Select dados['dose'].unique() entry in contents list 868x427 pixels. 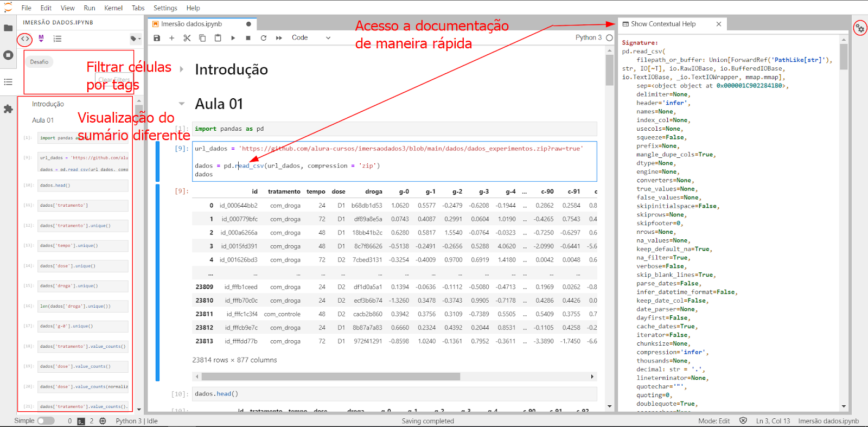point(83,266)
